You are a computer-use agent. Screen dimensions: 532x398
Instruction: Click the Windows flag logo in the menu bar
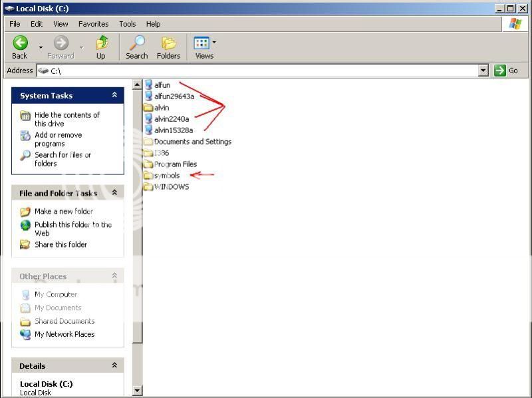point(515,24)
